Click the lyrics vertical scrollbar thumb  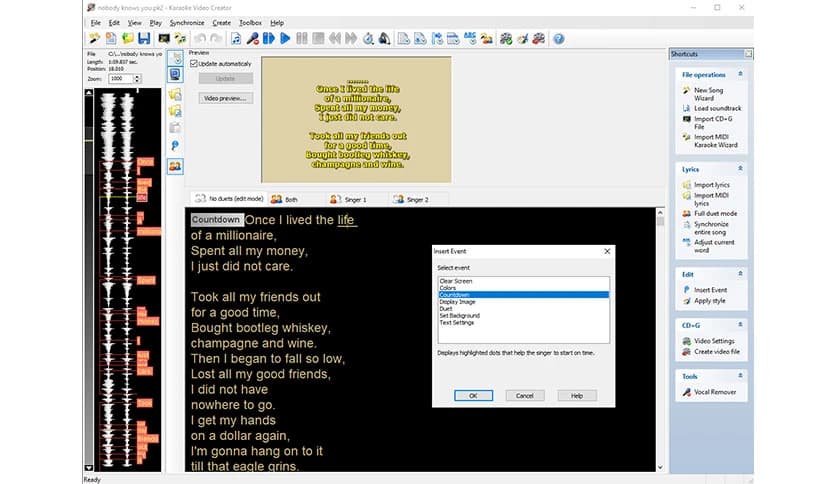tap(660, 221)
